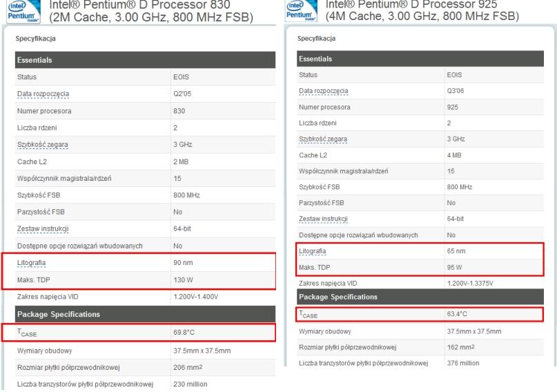This screenshot has height=392, width=557.
Task: Select the '830' processor number value
Action: coord(179,111)
